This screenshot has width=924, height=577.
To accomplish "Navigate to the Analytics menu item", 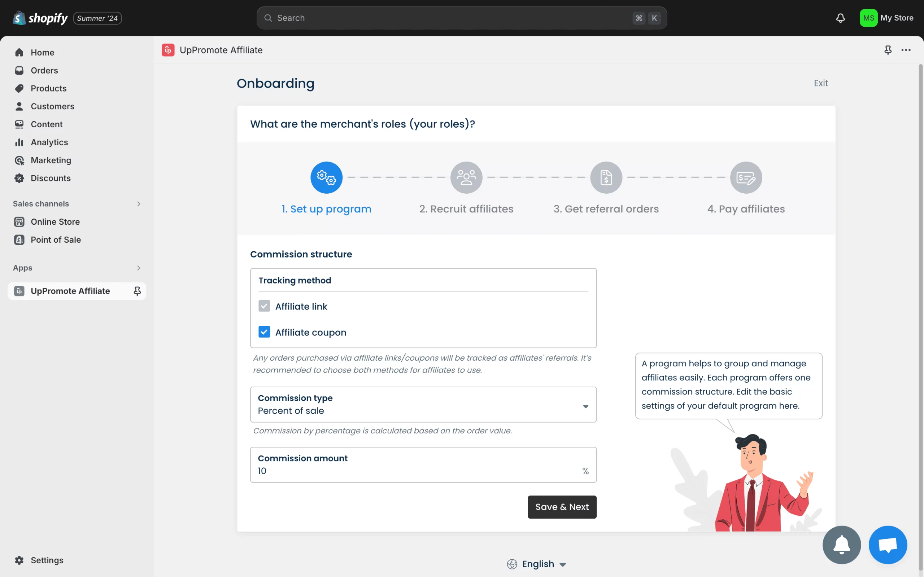I will pyautogui.click(x=49, y=142).
